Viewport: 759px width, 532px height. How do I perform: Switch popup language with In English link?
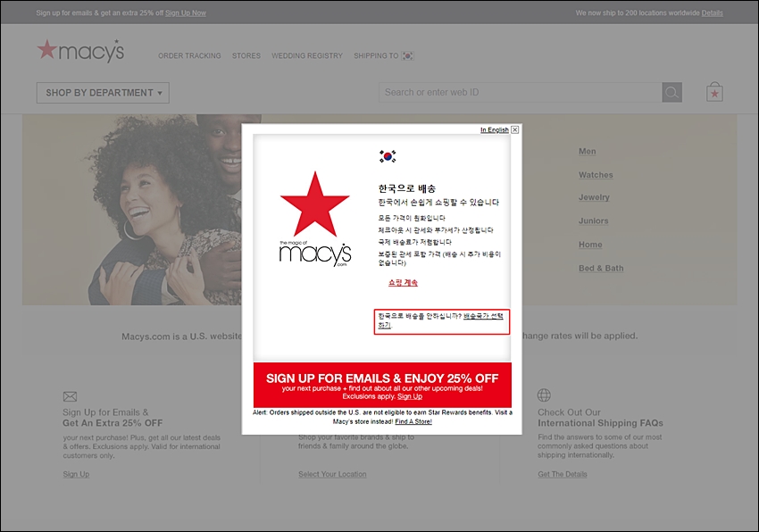pos(494,129)
